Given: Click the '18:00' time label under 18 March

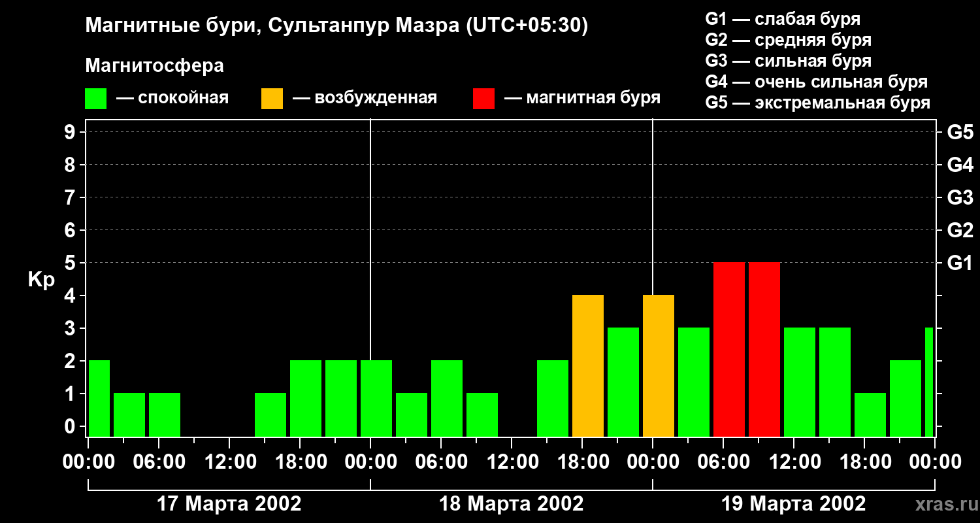Looking at the screenshot, I should click(x=583, y=462).
